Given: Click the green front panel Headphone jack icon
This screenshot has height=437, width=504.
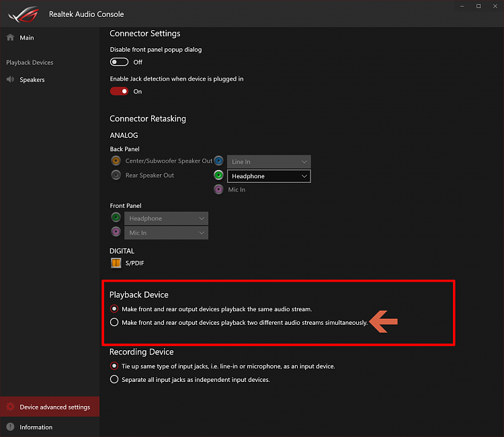Looking at the screenshot, I should (x=116, y=218).
